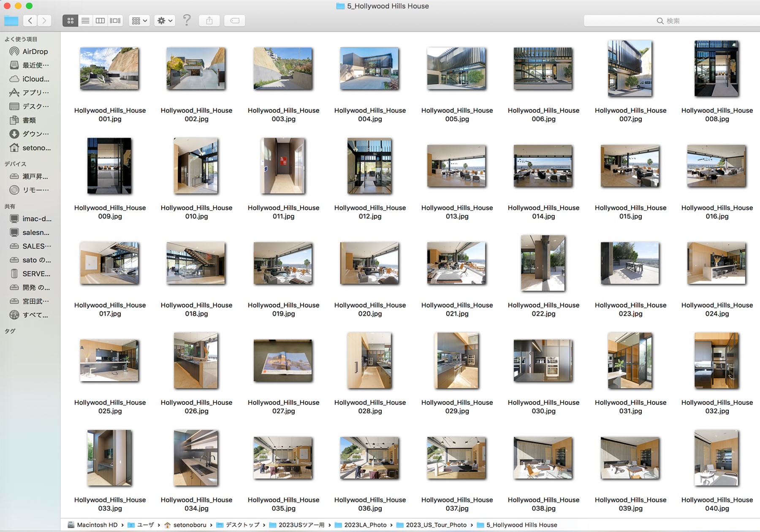Viewport: 760px width, 532px height.
Task: Switch to icon view mode
Action: pyautogui.click(x=70, y=21)
